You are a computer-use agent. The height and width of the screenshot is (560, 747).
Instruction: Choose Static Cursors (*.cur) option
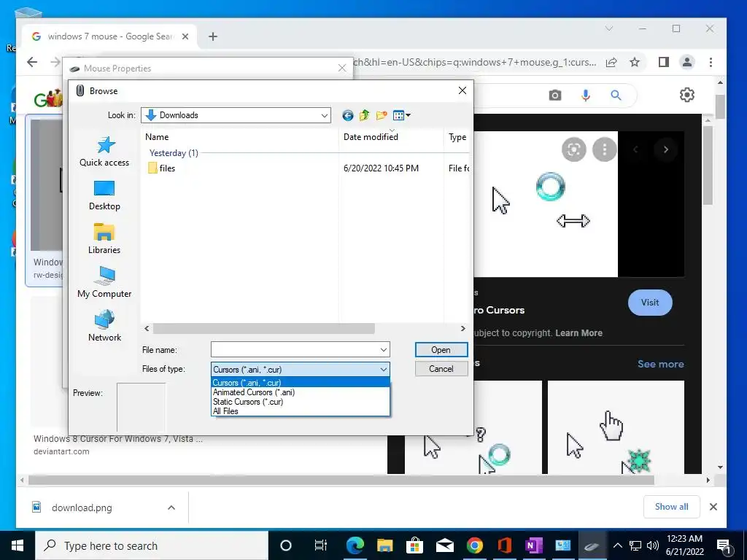tap(300, 402)
